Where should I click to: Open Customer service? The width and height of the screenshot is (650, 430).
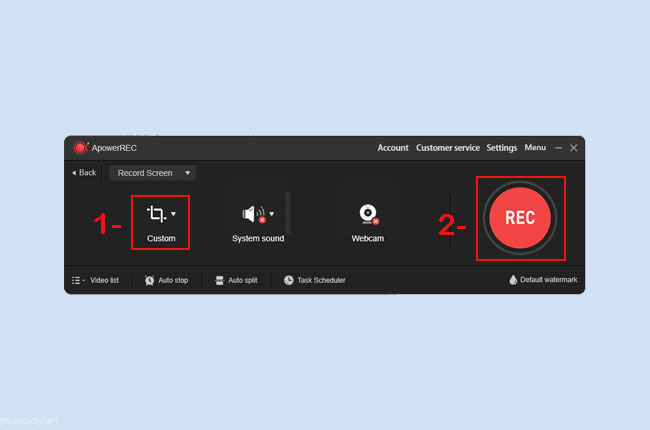click(448, 148)
